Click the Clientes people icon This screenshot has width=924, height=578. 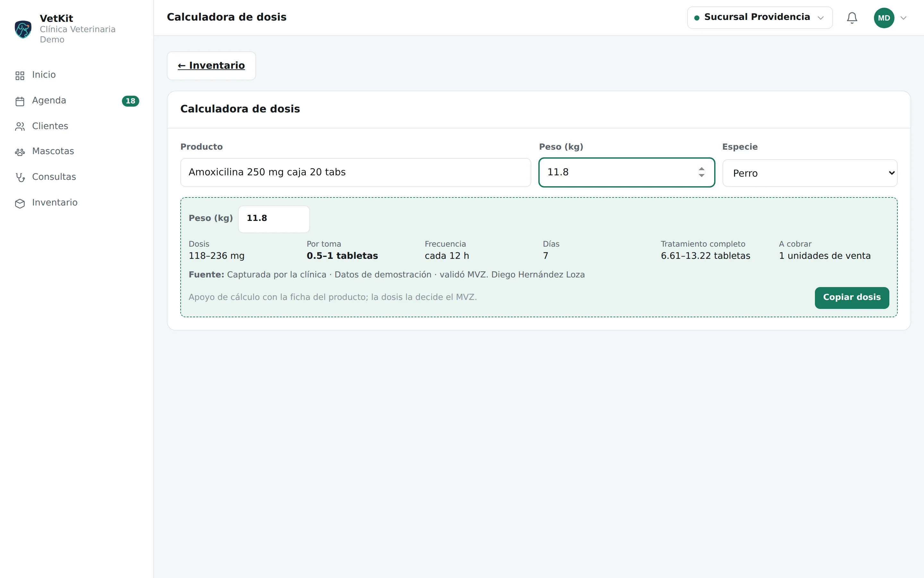click(x=20, y=127)
